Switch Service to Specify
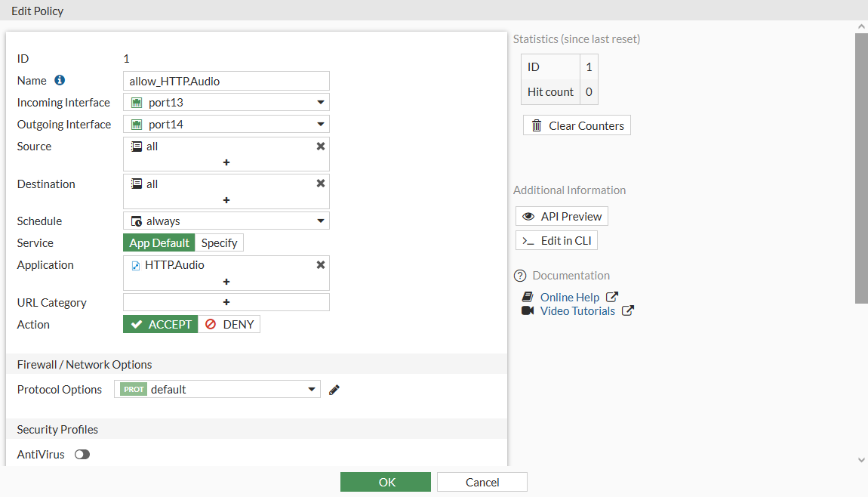Screen dimensions: 868x497 [x=219, y=243]
